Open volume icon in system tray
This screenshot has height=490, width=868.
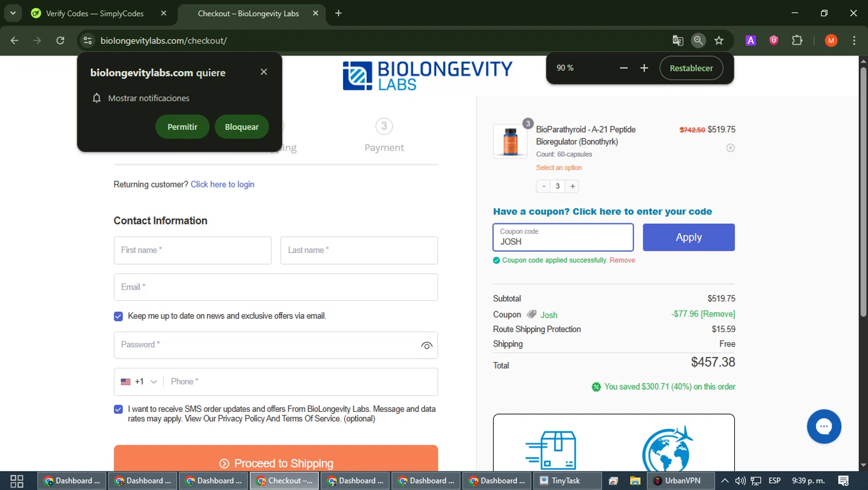pyautogui.click(x=740, y=481)
